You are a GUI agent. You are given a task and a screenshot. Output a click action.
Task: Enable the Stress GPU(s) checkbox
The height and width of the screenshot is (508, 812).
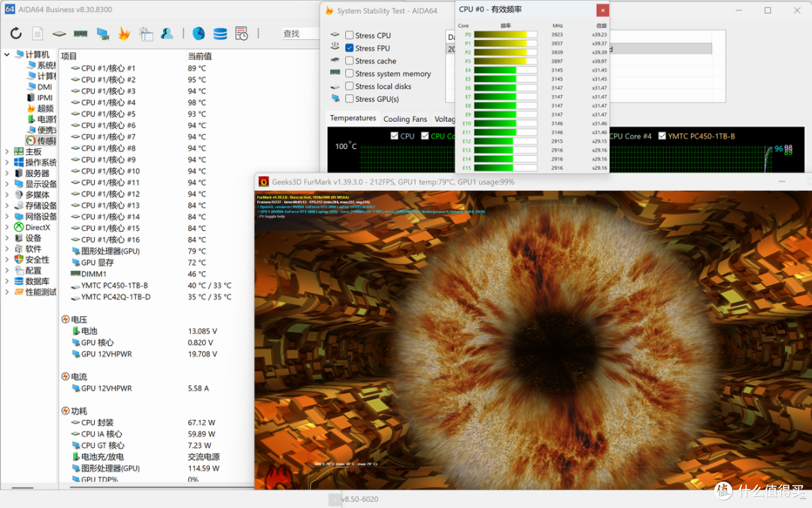(x=350, y=99)
